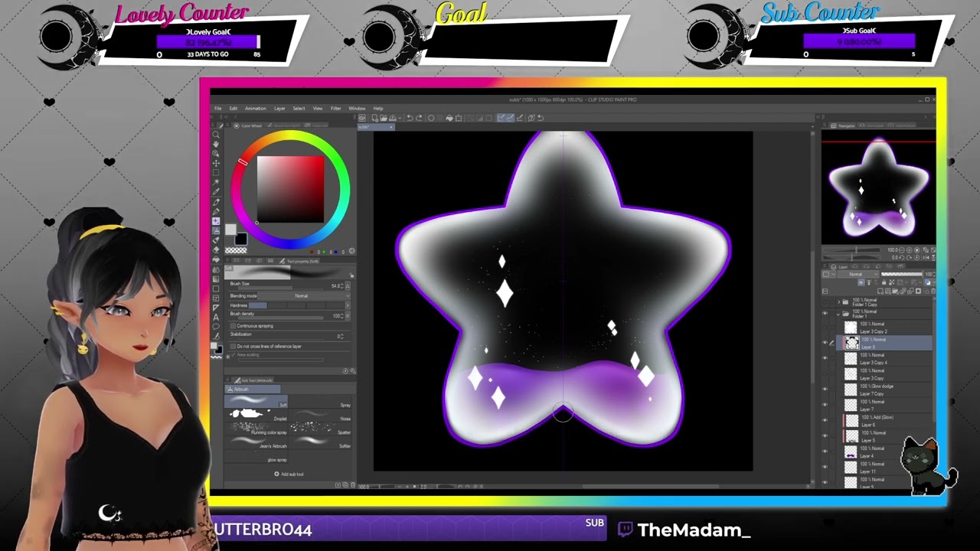Select the Layer 3 Copy 2 row
Viewport: 980px width, 551px height.
coord(884,328)
